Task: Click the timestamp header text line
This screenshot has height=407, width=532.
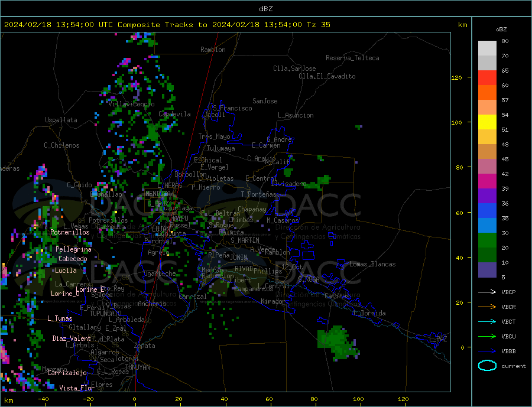Action: coord(167,25)
